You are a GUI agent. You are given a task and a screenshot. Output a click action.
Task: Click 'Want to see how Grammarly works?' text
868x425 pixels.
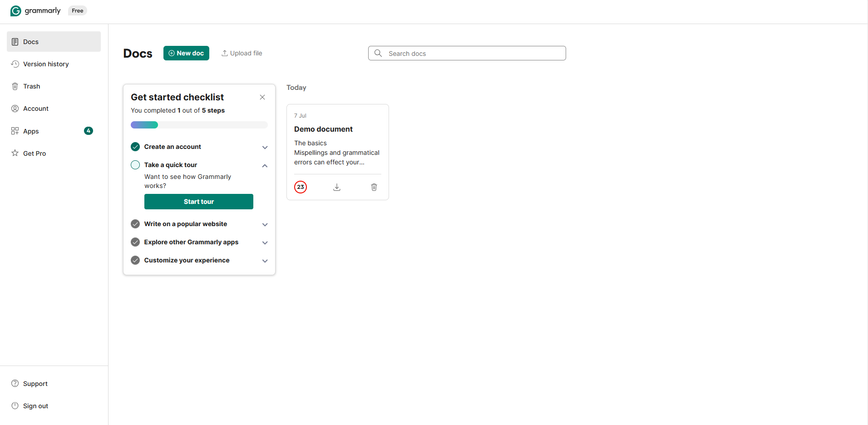point(188,181)
